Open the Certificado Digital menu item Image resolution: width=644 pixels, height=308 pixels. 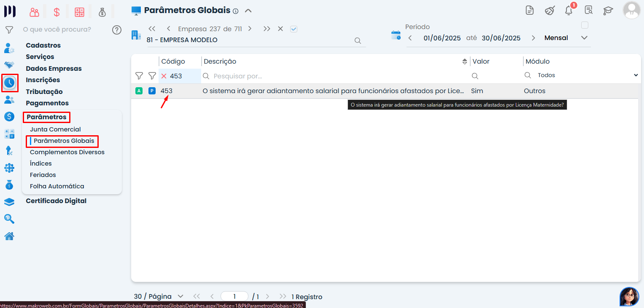[56, 201]
